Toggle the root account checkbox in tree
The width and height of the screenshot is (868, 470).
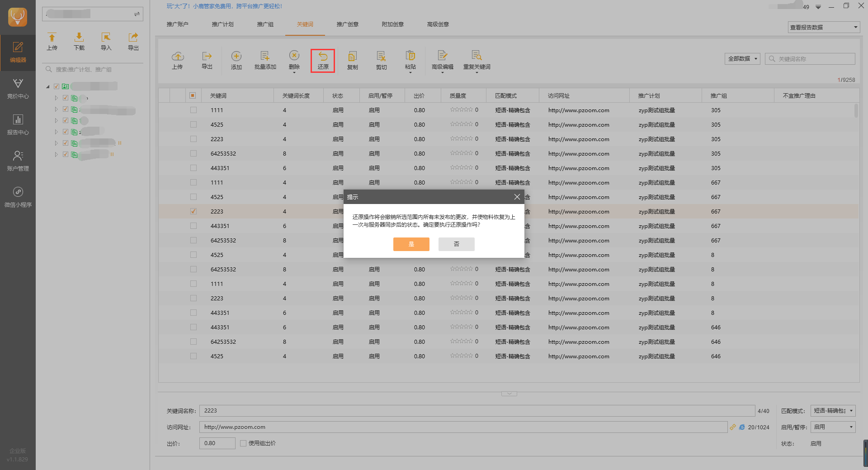[x=57, y=86]
